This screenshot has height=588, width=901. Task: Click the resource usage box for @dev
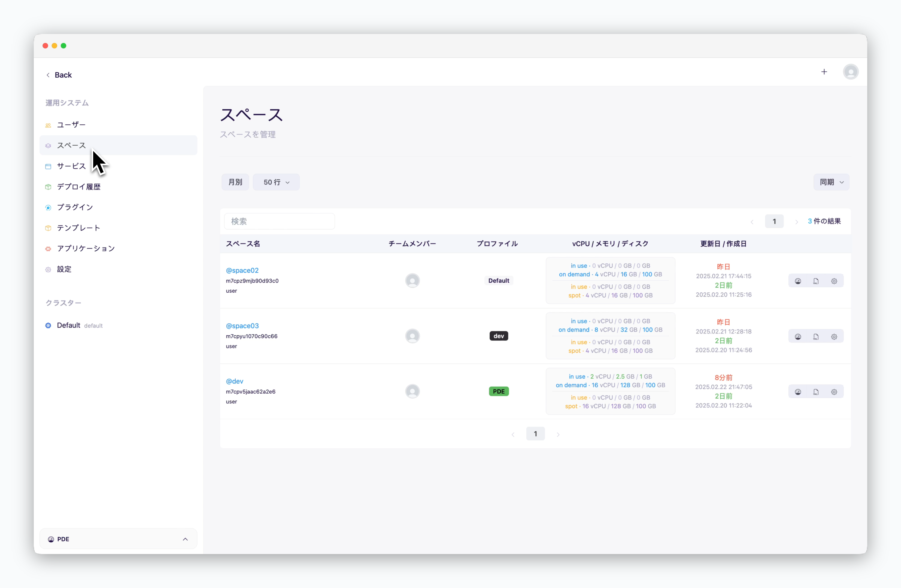pos(610,391)
